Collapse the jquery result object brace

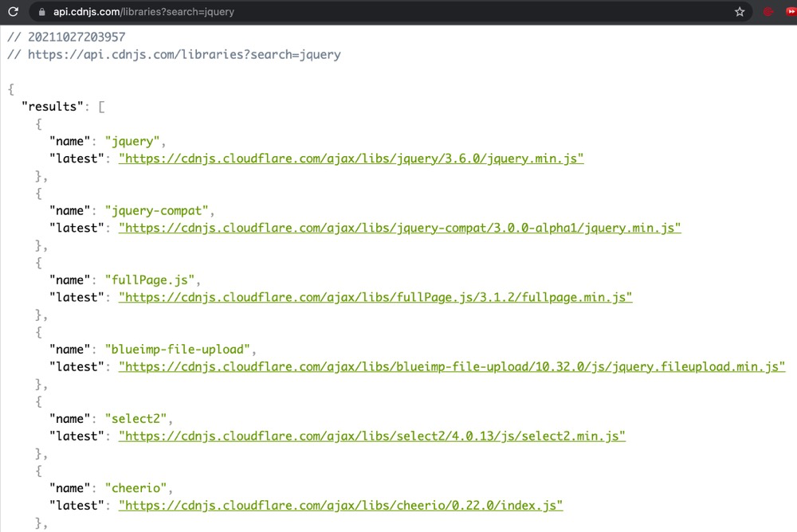pyautogui.click(x=38, y=124)
